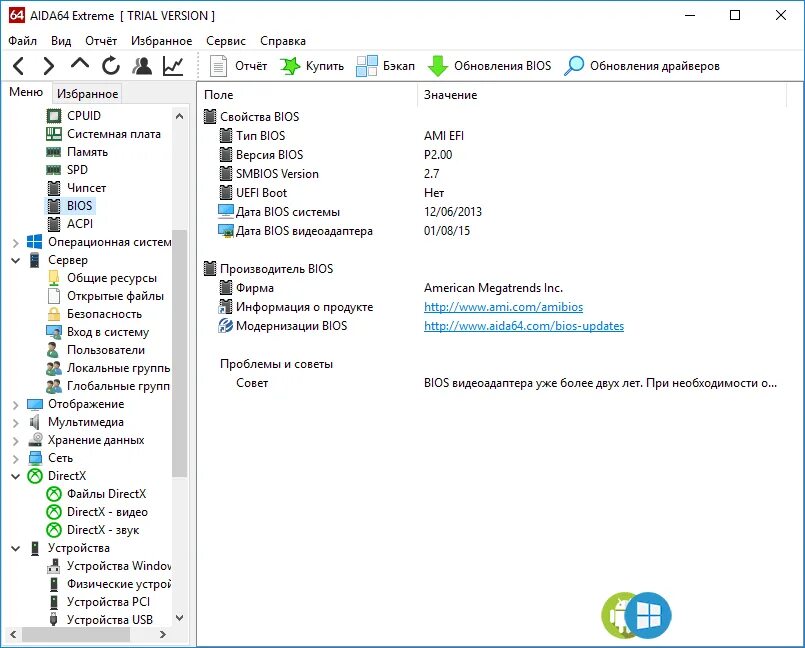
Task: Open the Отчёт menu in menu bar
Action: pyautogui.click(x=101, y=41)
